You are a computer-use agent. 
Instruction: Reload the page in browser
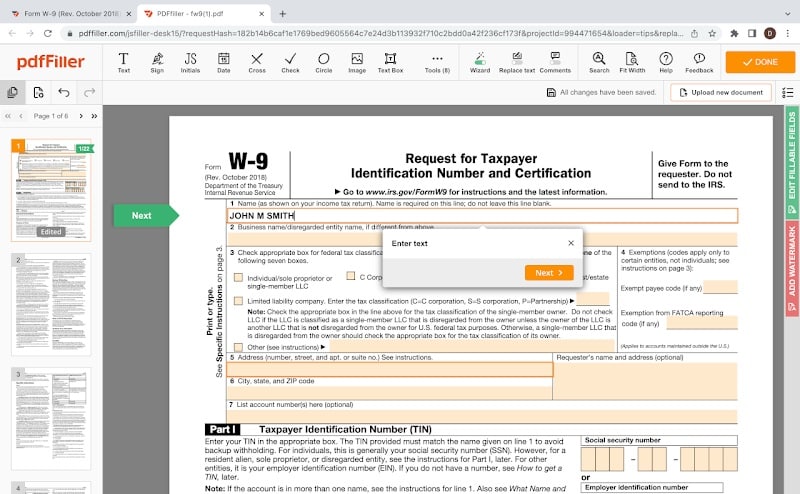[x=47, y=33]
